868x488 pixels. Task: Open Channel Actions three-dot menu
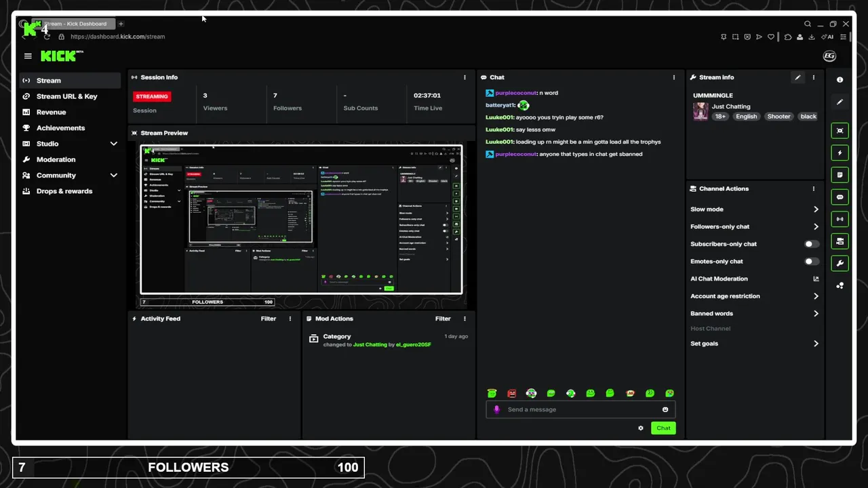(x=814, y=188)
